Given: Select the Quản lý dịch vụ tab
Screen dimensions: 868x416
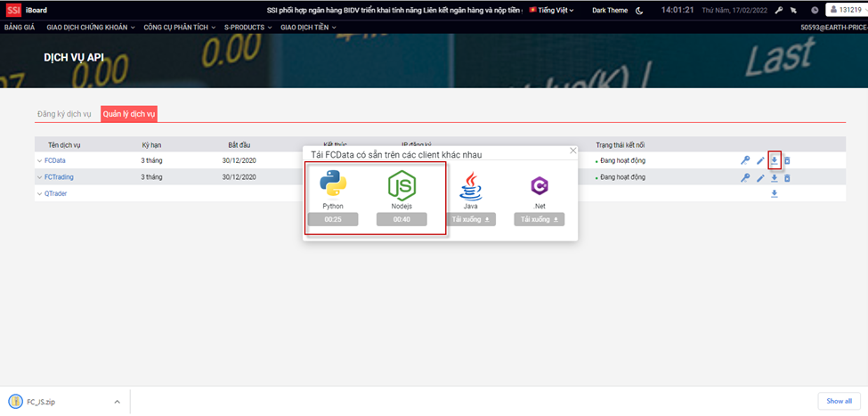Looking at the screenshot, I should point(129,114).
